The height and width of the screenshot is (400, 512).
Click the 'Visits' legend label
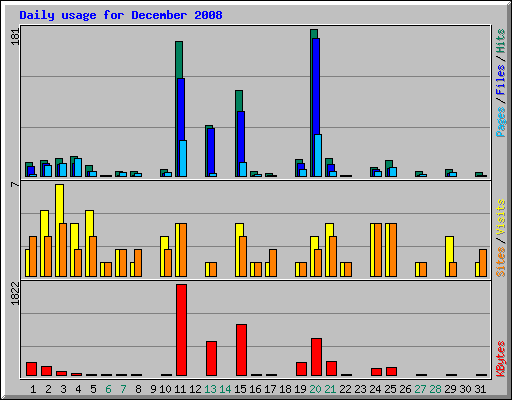click(501, 217)
